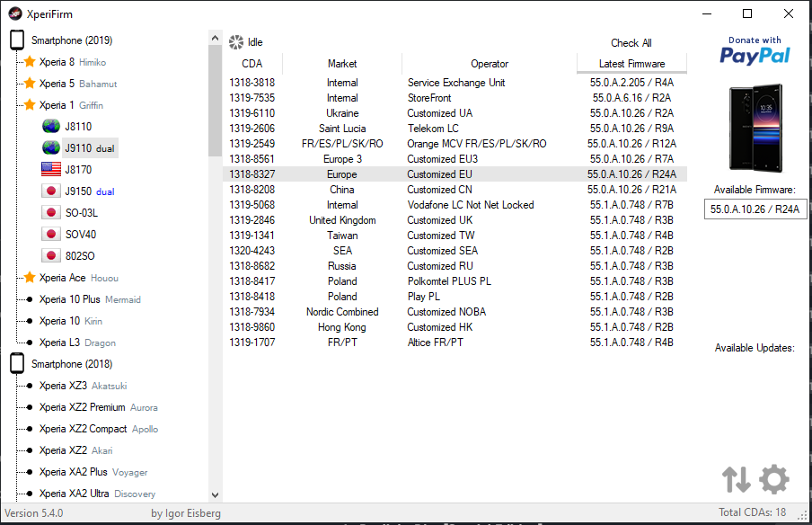Click the globe icon beside J8110

50,126
